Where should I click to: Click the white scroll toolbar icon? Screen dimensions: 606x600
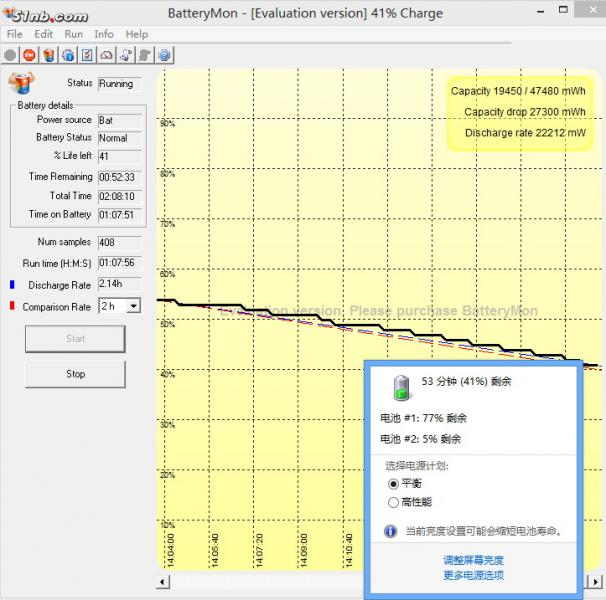pyautogui.click(x=126, y=55)
